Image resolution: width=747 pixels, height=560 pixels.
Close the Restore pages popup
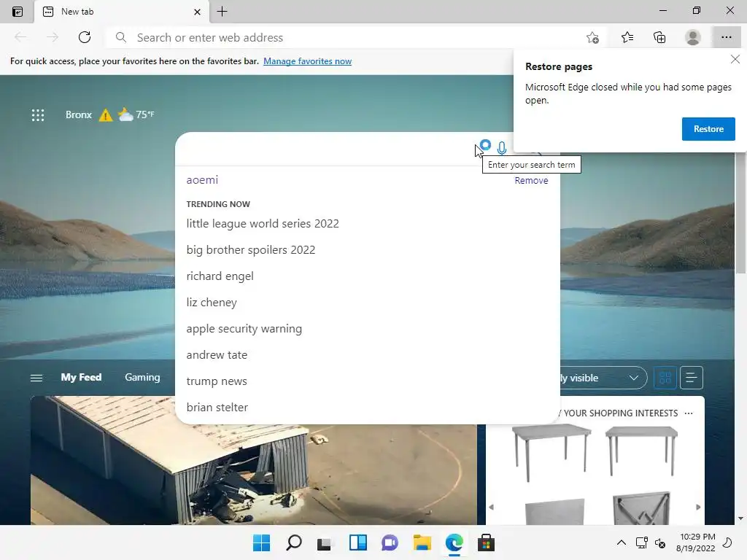tap(735, 59)
